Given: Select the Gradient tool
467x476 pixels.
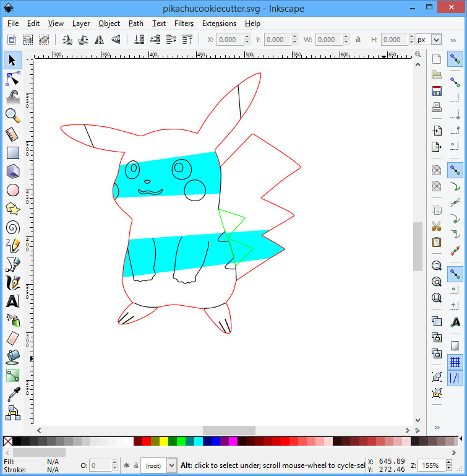Looking at the screenshot, I should (13, 376).
